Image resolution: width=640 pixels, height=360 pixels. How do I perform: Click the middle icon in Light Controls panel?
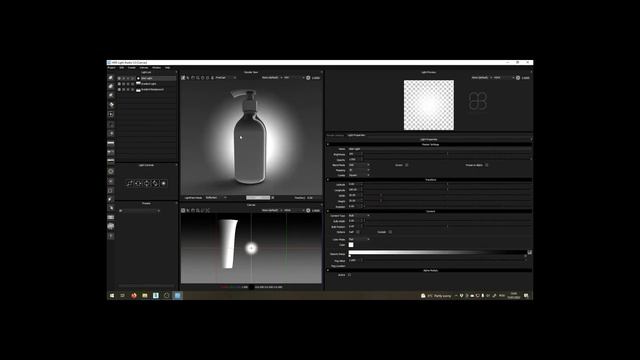147,183
